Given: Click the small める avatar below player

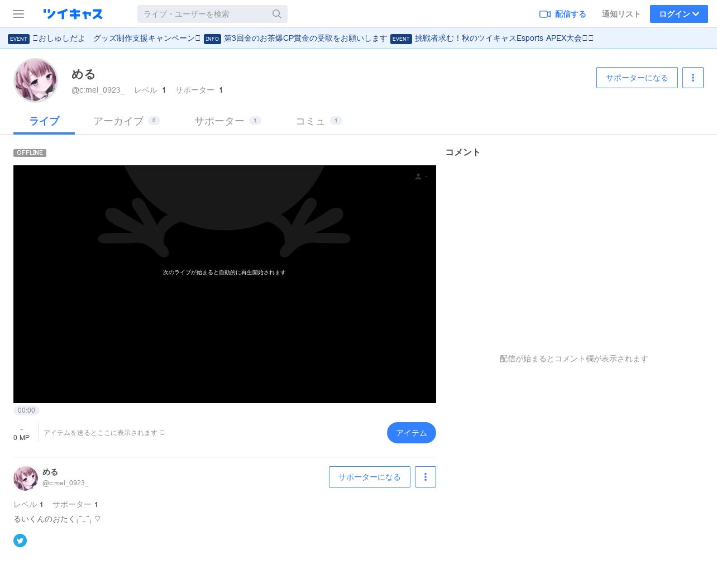Looking at the screenshot, I should [x=26, y=479].
